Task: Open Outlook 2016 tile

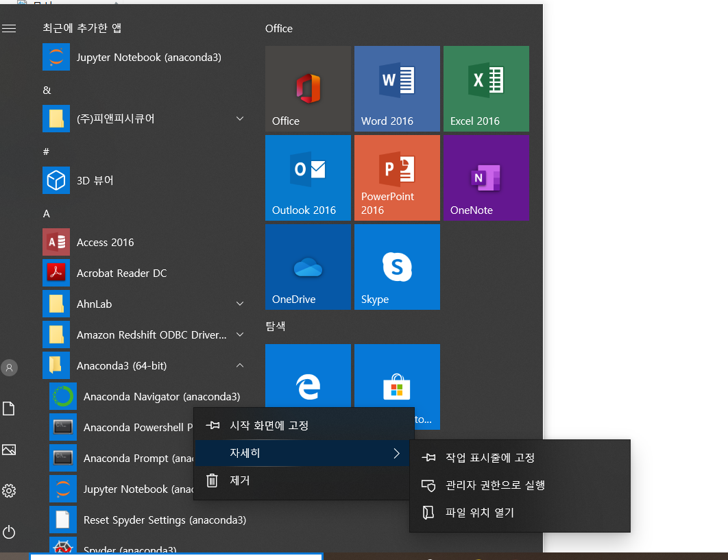Action: tap(308, 178)
